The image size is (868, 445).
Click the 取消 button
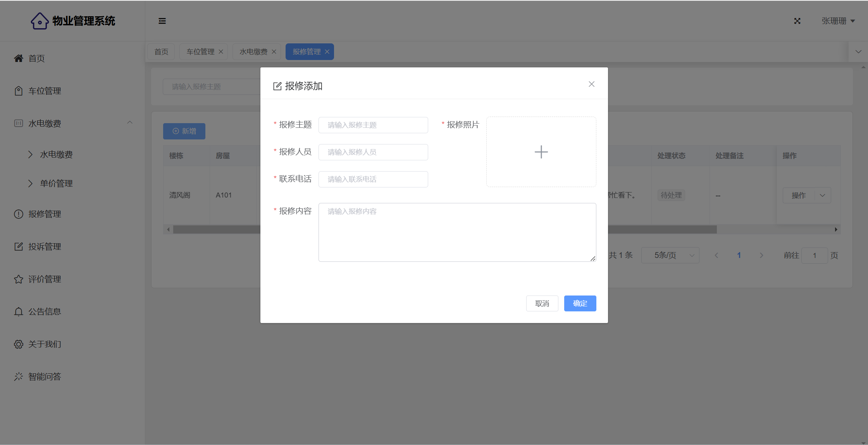pyautogui.click(x=542, y=303)
